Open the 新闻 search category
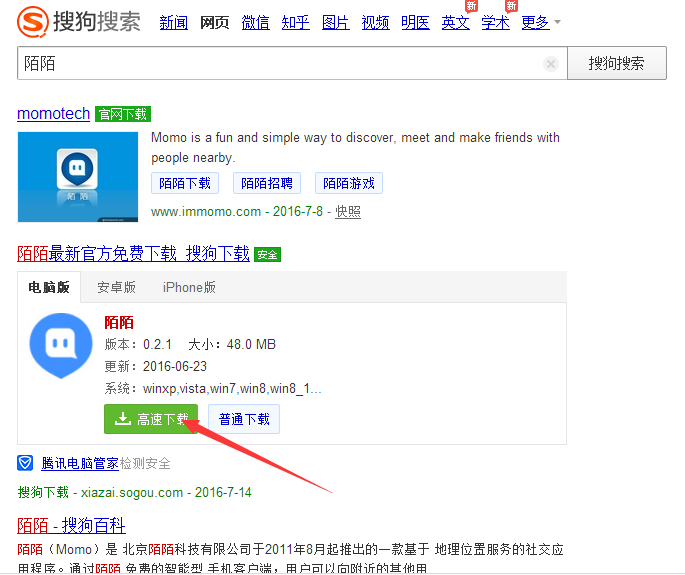685x575 pixels. click(x=173, y=22)
